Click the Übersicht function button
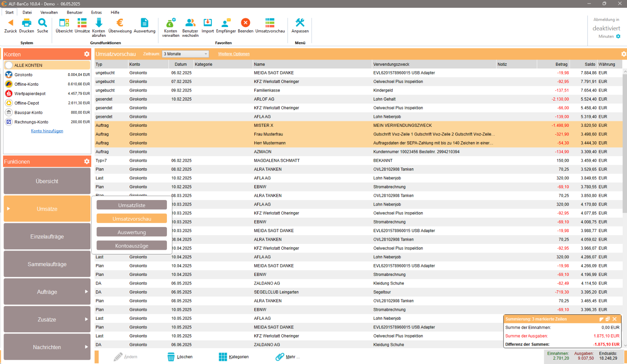627x364 pixels. point(47,181)
